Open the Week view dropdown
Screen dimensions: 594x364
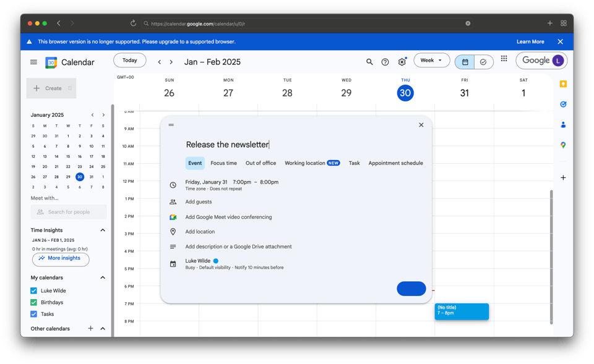point(431,61)
